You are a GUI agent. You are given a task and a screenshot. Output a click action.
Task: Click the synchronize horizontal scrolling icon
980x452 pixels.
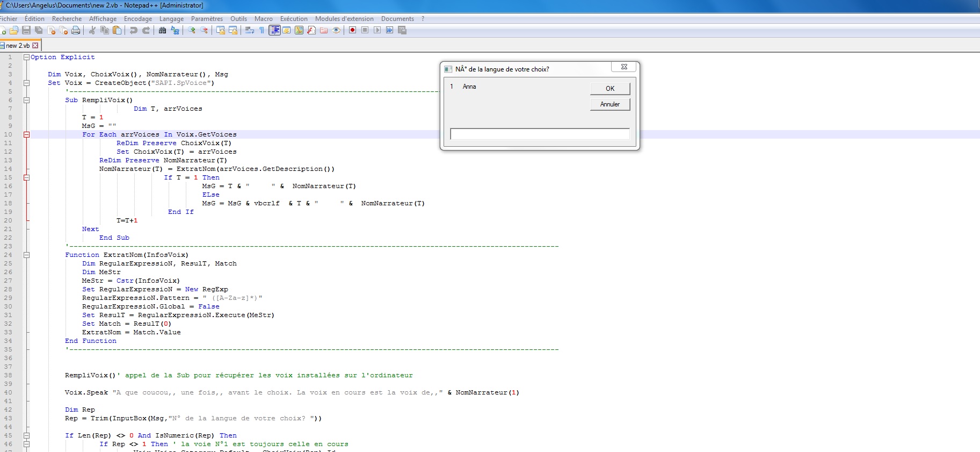point(233,30)
